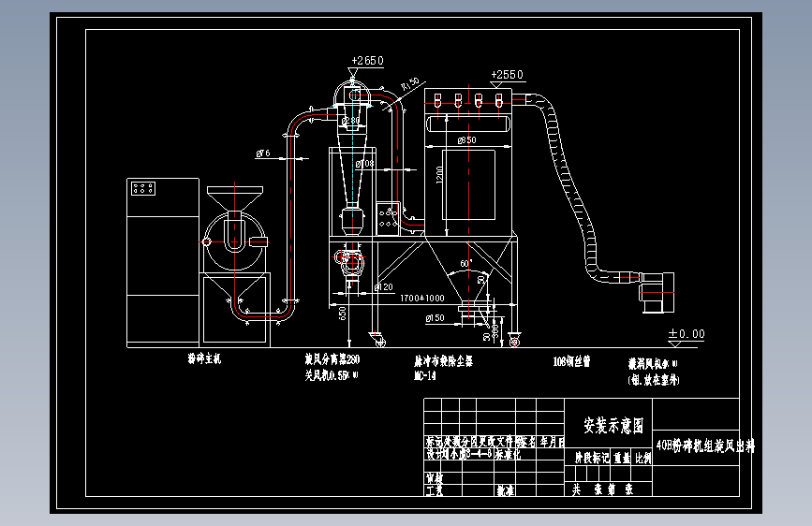Select the 标准化 title block cell
This screenshot has width=812, height=526.
508,454
